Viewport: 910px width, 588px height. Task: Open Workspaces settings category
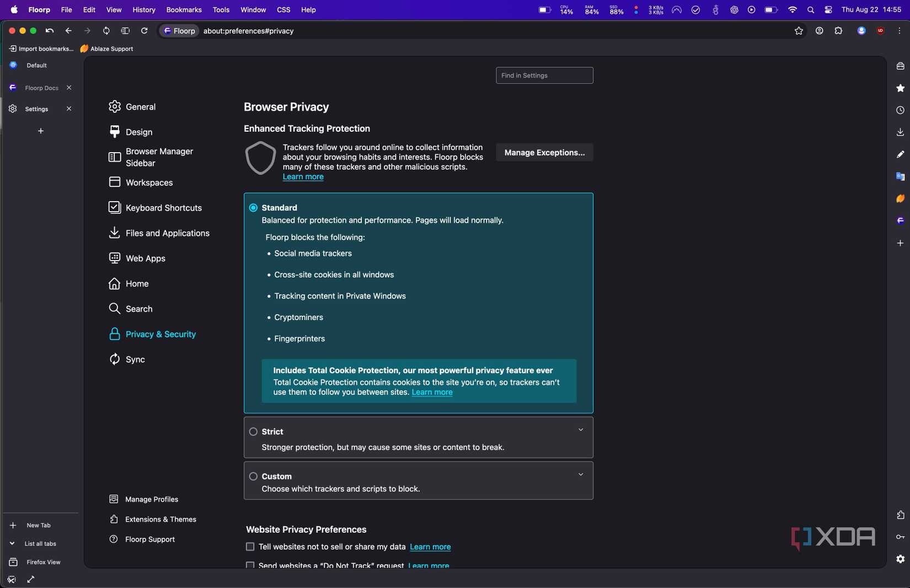(x=141, y=182)
